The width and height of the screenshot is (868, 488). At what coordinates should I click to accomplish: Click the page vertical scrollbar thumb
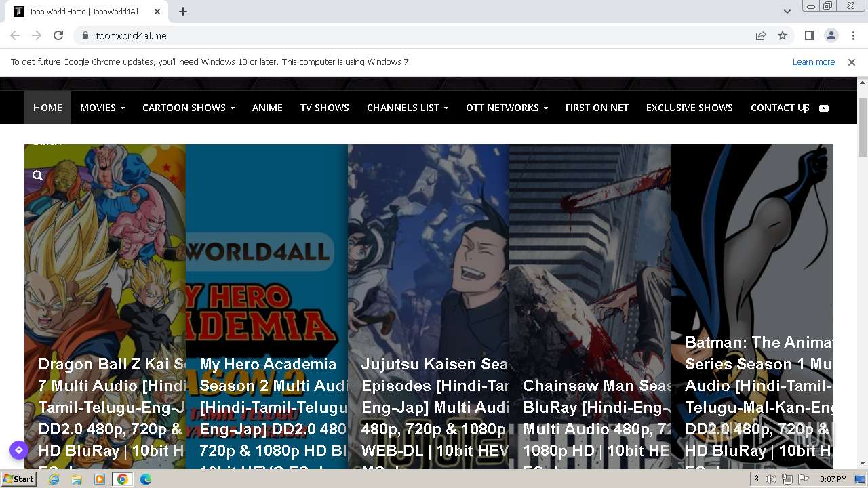click(862, 127)
